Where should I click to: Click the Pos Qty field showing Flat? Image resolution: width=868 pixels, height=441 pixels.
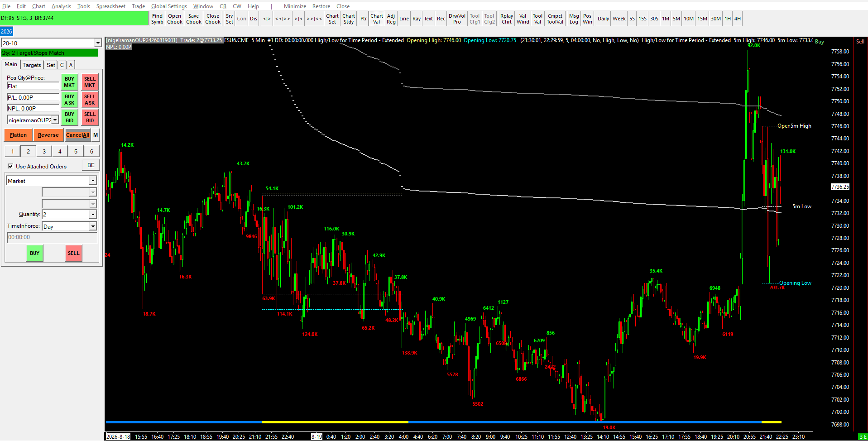click(x=33, y=86)
